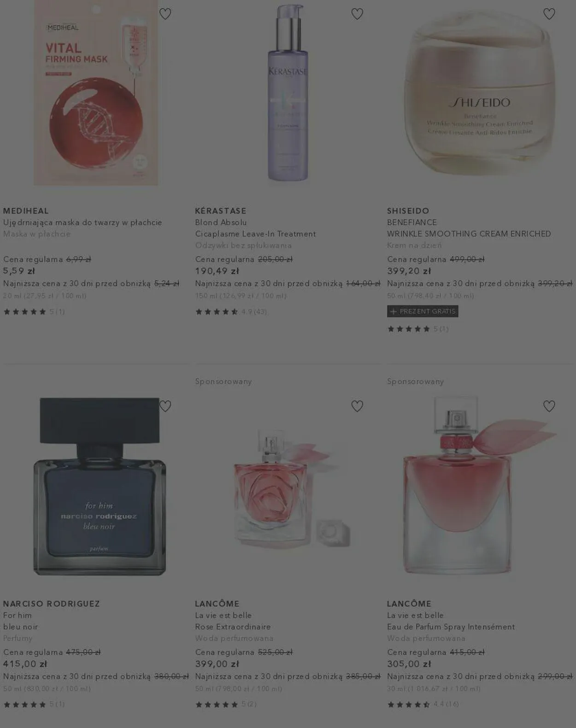Open Wrinkle Smoothing Cream Enriched title
Screen dimensions: 576x728
coord(469,234)
